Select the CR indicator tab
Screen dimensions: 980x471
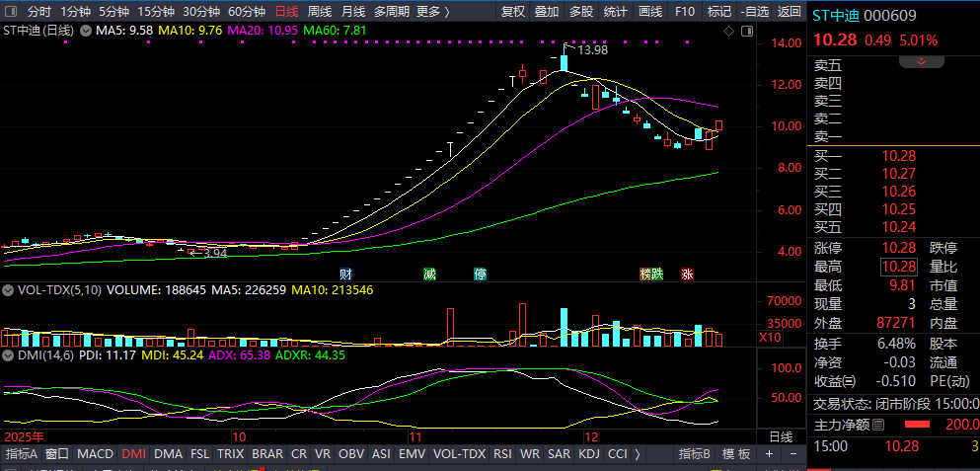pyautogui.click(x=299, y=453)
